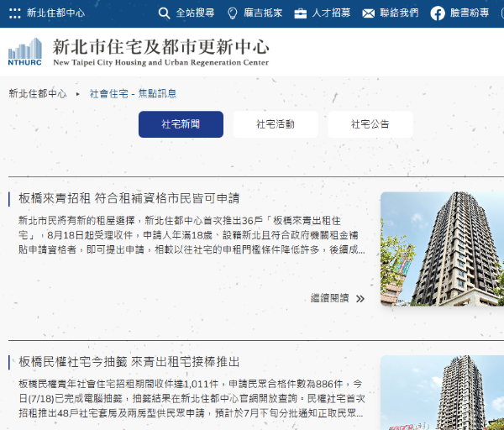Image resolution: width=504 pixels, height=430 pixels.
Task: Click the 人才招募 briefcase icon
Action: [301, 13]
